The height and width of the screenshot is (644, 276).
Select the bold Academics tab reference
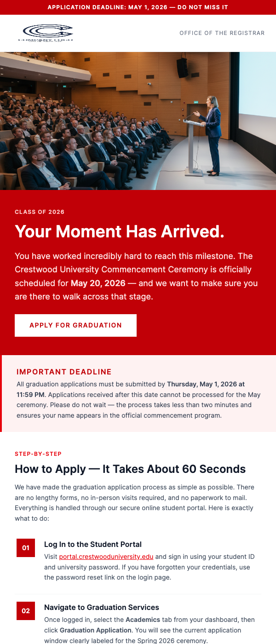(144, 620)
